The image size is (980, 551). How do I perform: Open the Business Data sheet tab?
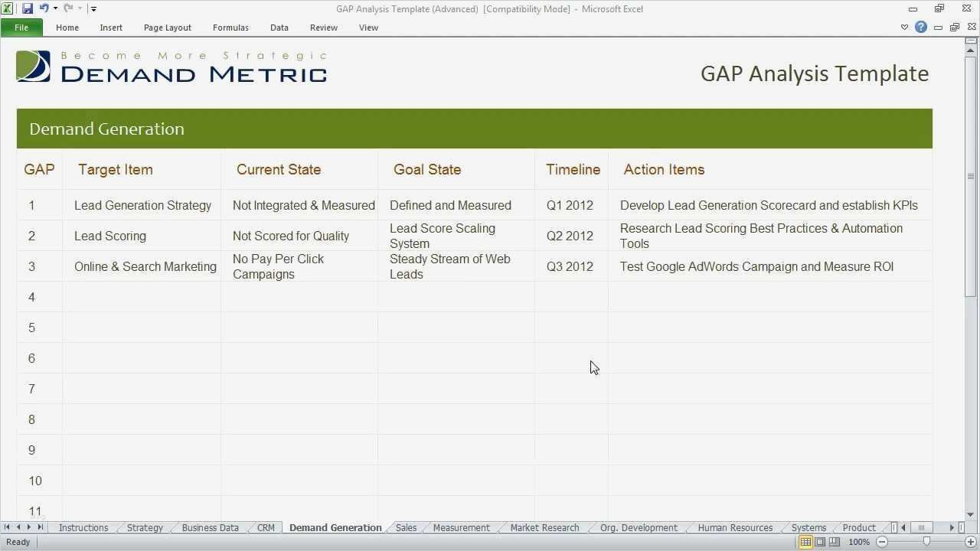210,527
